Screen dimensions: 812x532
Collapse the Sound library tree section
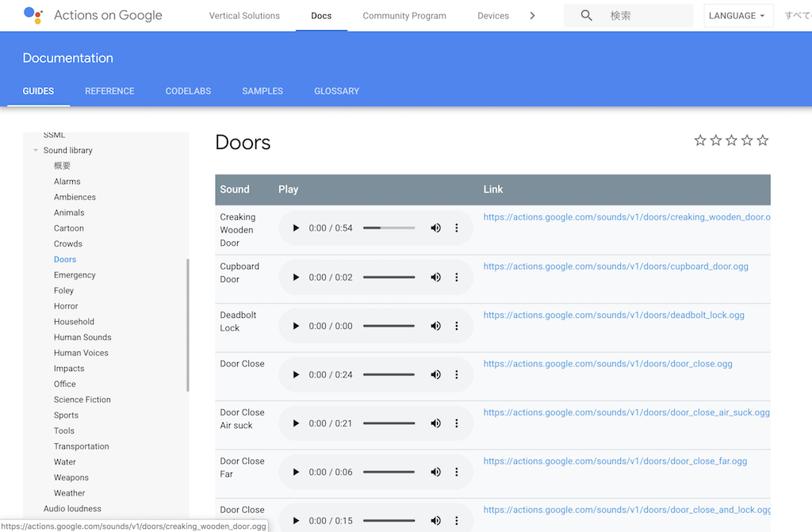35,150
